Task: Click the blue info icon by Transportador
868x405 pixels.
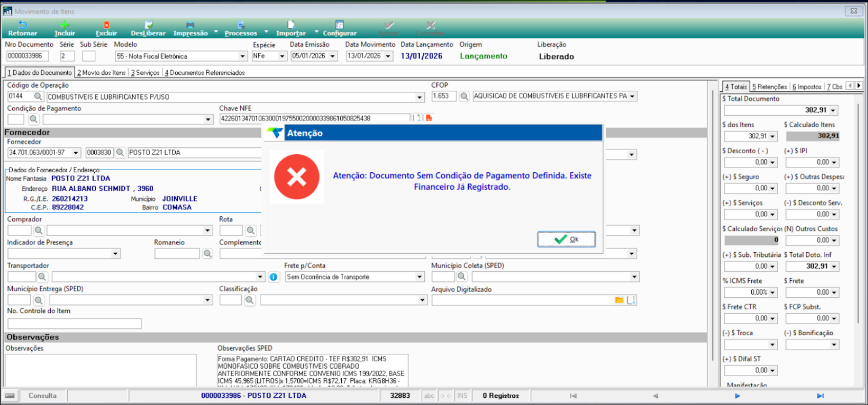Action: click(x=274, y=277)
